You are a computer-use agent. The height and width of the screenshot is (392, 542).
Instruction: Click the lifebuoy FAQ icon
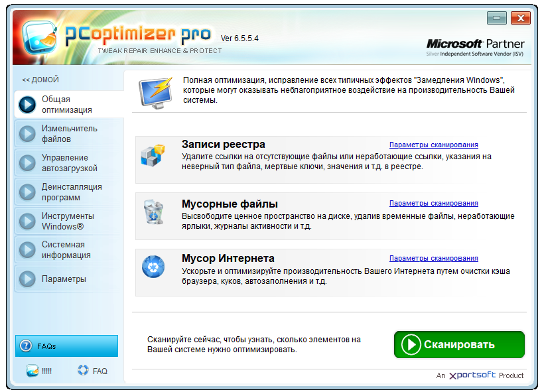[83, 370]
